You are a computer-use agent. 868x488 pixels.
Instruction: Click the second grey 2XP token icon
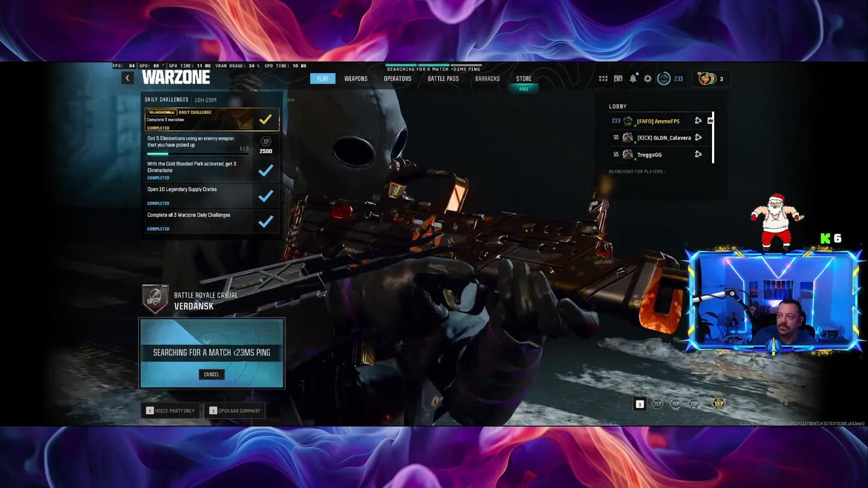click(x=675, y=404)
